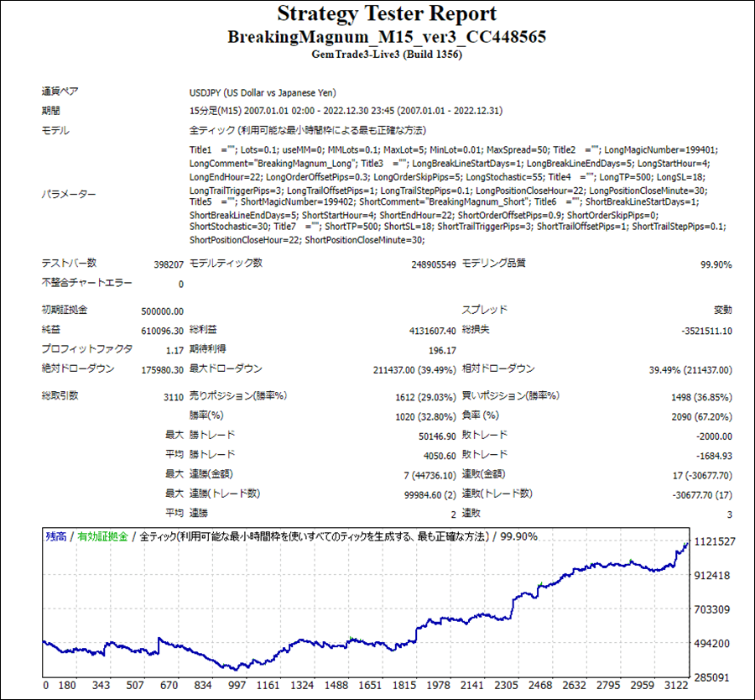The image size is (755, 700).
Task: Click the blue 残高 legend label
Action: [55, 536]
